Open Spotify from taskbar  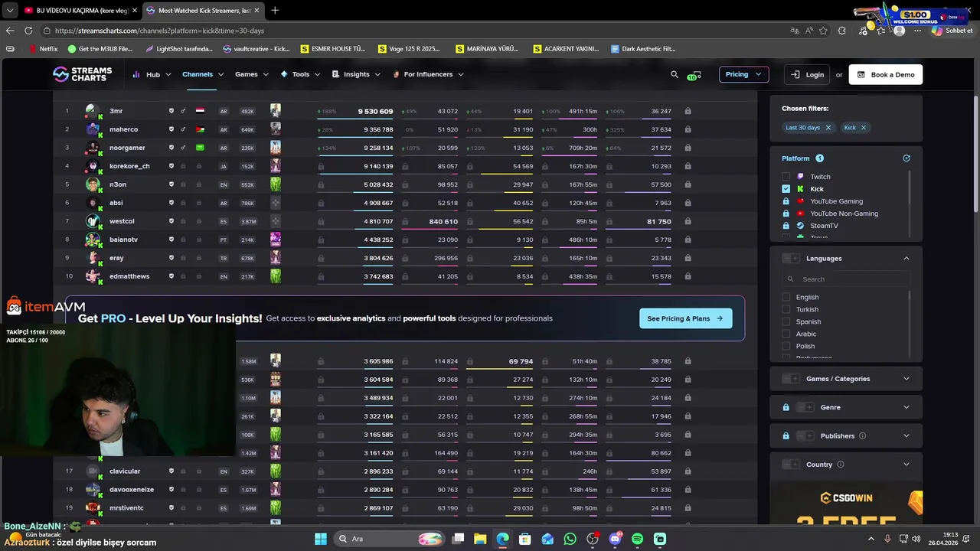pos(637,539)
